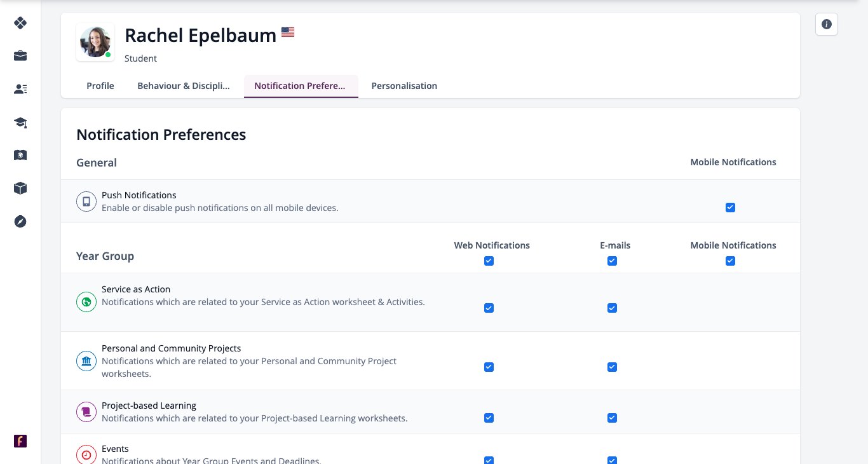Click the Service as Action globe icon
Screen dimensions: 868x464
pyautogui.click(x=86, y=302)
